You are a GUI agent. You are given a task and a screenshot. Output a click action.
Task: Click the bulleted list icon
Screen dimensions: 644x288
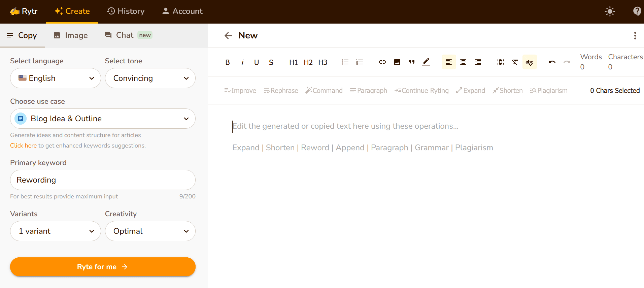[345, 62]
